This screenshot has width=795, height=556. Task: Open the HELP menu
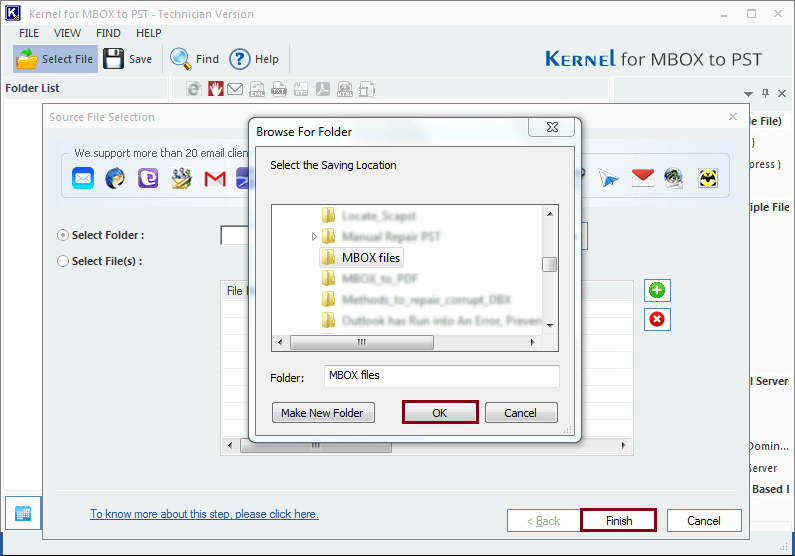[x=149, y=33]
